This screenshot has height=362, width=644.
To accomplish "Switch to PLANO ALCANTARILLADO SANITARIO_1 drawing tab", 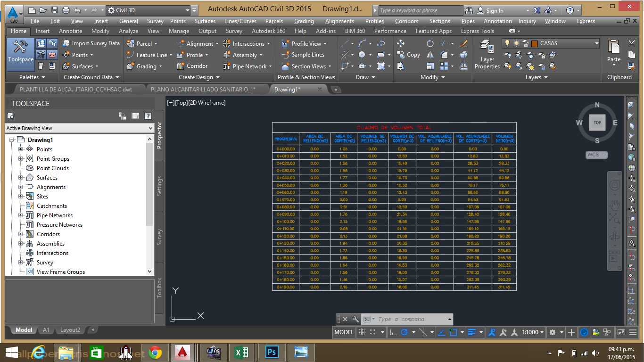I will point(203,89).
